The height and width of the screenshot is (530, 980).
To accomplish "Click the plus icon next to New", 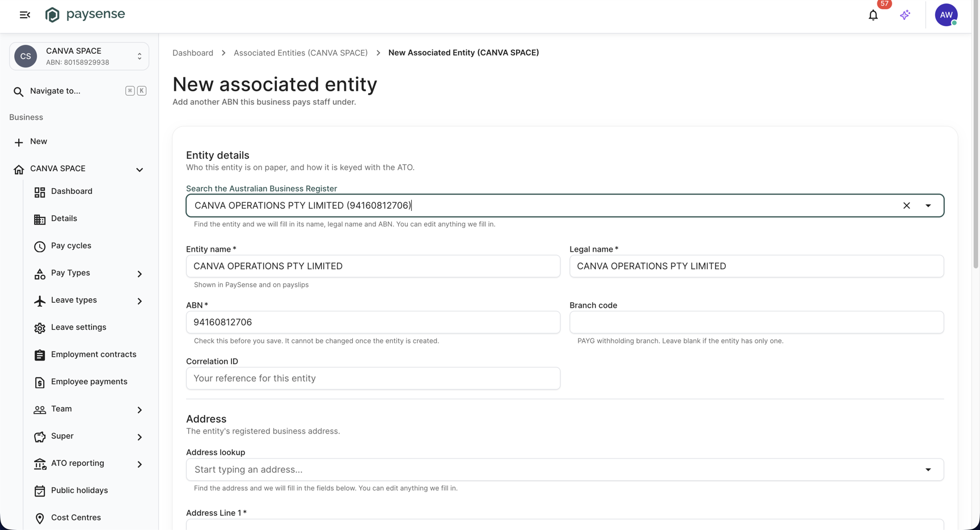I will (x=19, y=142).
